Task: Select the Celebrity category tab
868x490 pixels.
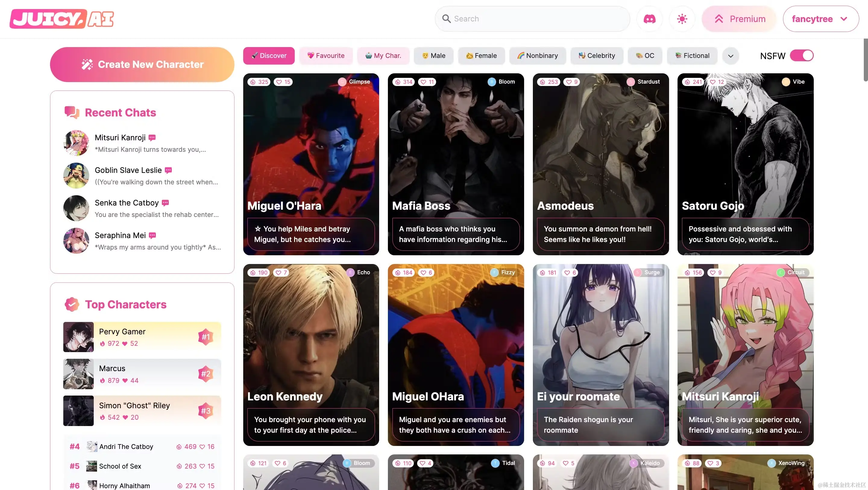Action: tap(597, 56)
